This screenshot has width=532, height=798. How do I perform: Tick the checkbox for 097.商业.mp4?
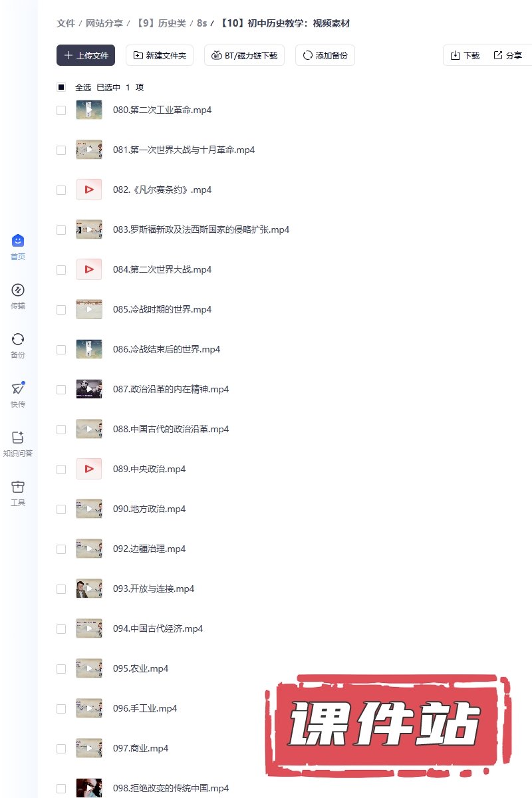tap(61, 749)
